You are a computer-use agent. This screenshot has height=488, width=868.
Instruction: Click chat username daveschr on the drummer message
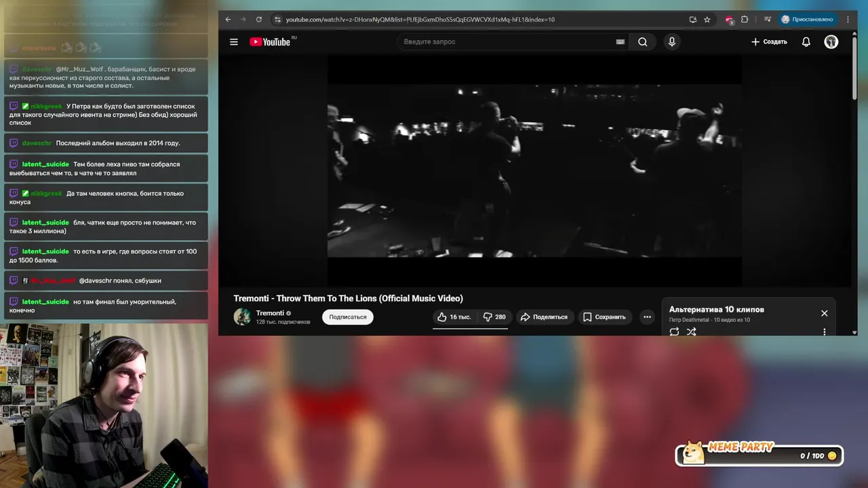pyautogui.click(x=37, y=69)
